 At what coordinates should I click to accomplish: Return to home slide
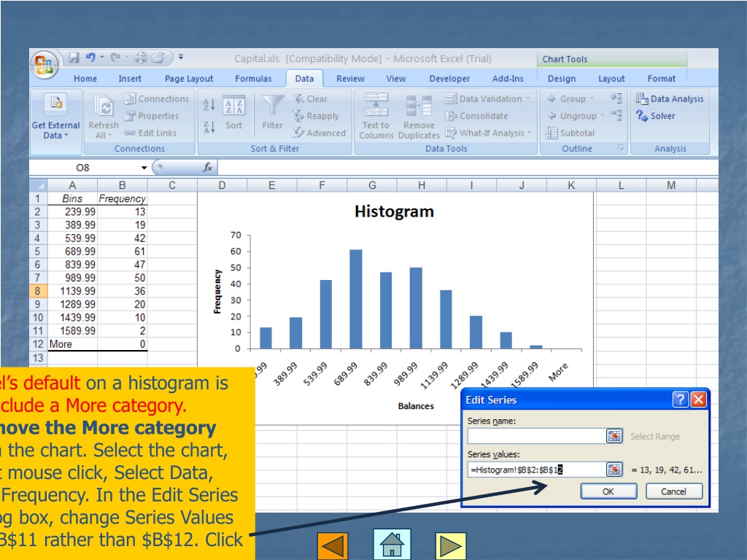(392, 544)
